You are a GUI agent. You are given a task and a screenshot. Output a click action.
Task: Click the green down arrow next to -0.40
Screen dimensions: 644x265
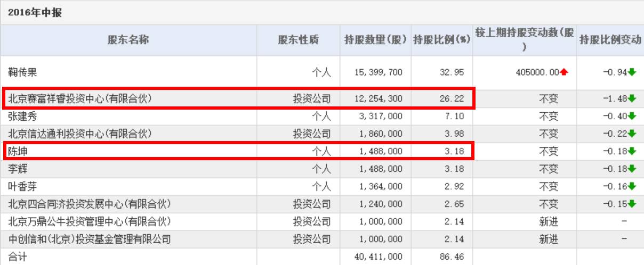[x=632, y=116]
